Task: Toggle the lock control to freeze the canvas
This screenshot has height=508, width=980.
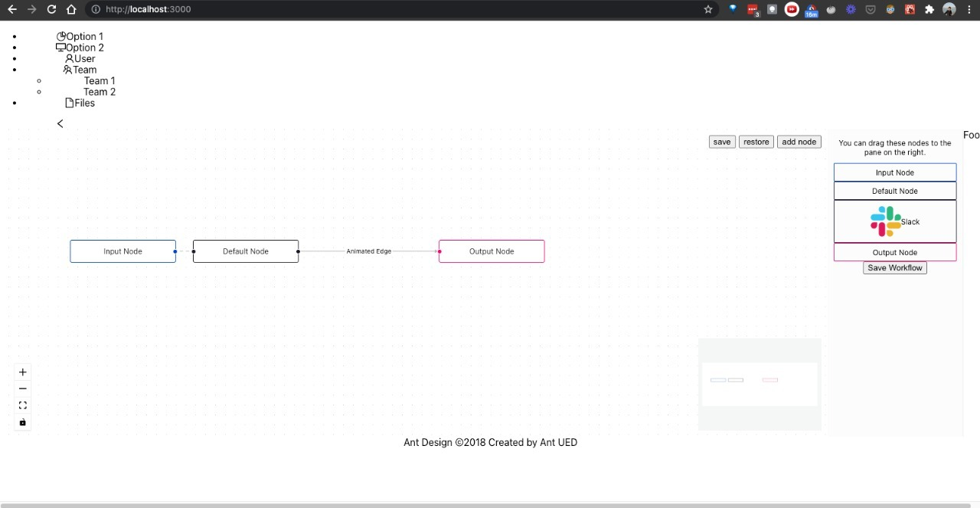Action: pos(22,422)
